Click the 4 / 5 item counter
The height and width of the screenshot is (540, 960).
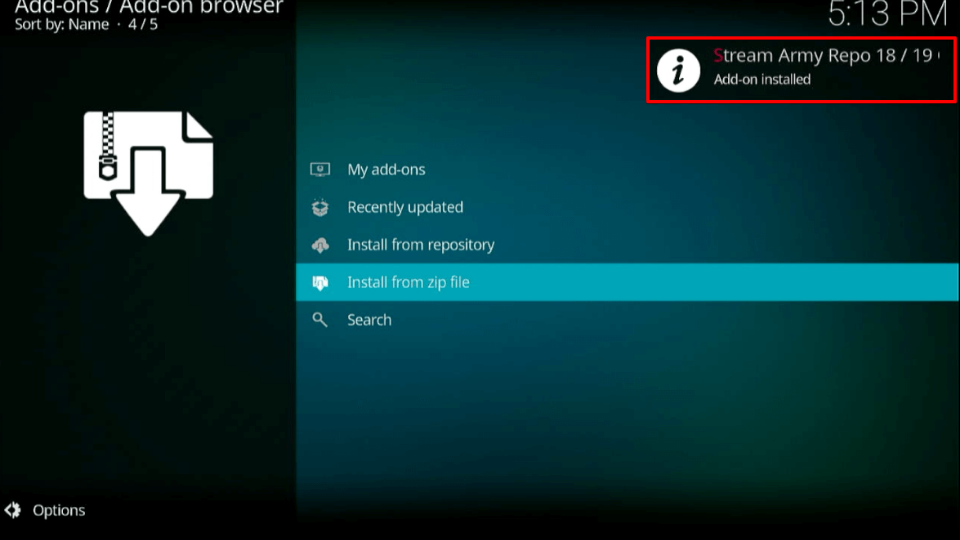[x=143, y=24]
